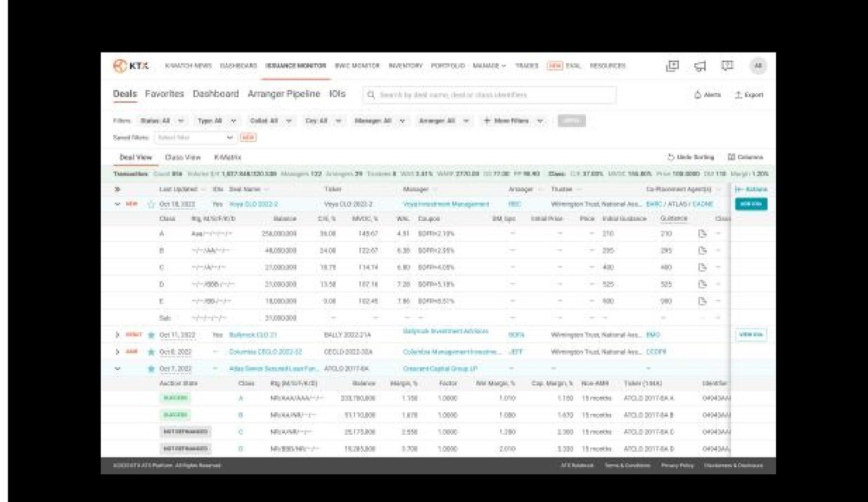This screenshot has width=868, height=502.
Task: Open the Columns settings
Action: pos(745,157)
